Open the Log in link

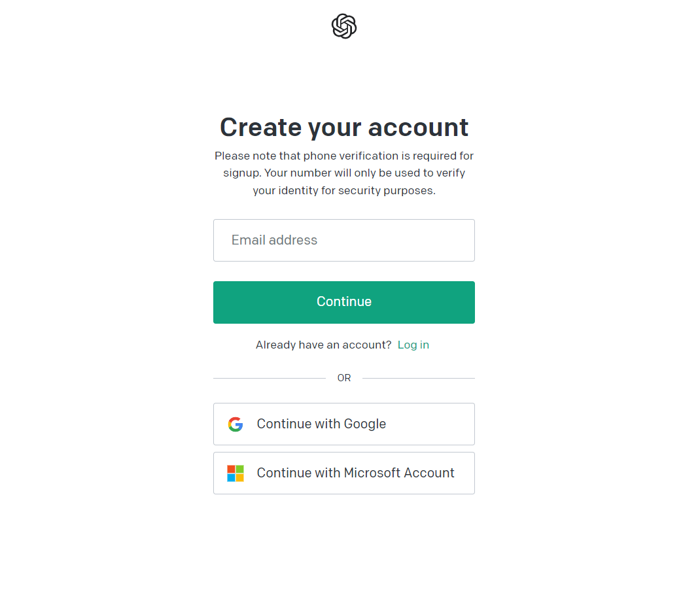(x=413, y=345)
